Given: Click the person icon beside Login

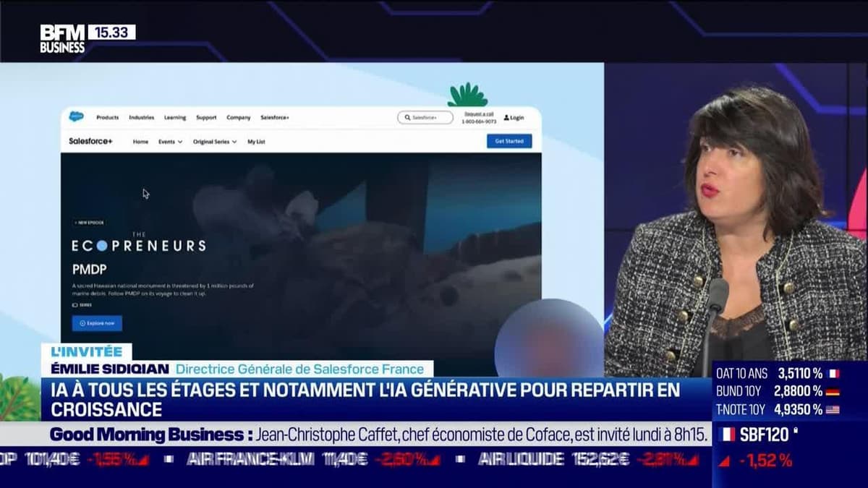Looking at the screenshot, I should click(506, 118).
